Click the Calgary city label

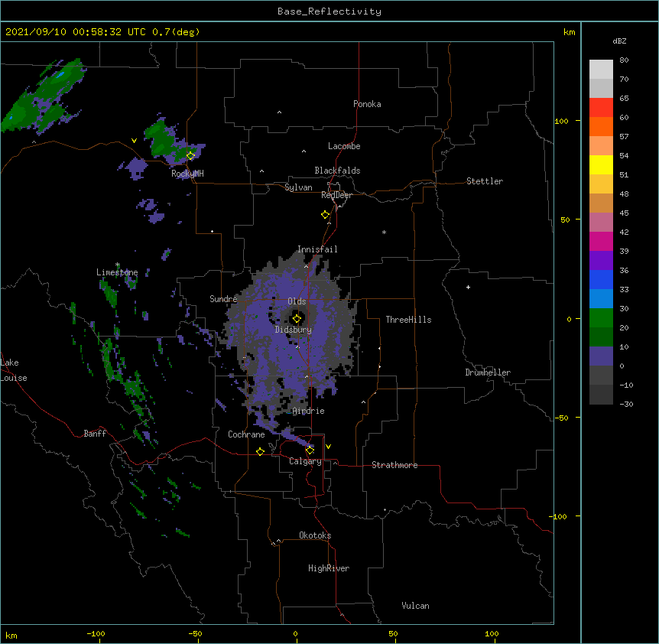[305, 461]
